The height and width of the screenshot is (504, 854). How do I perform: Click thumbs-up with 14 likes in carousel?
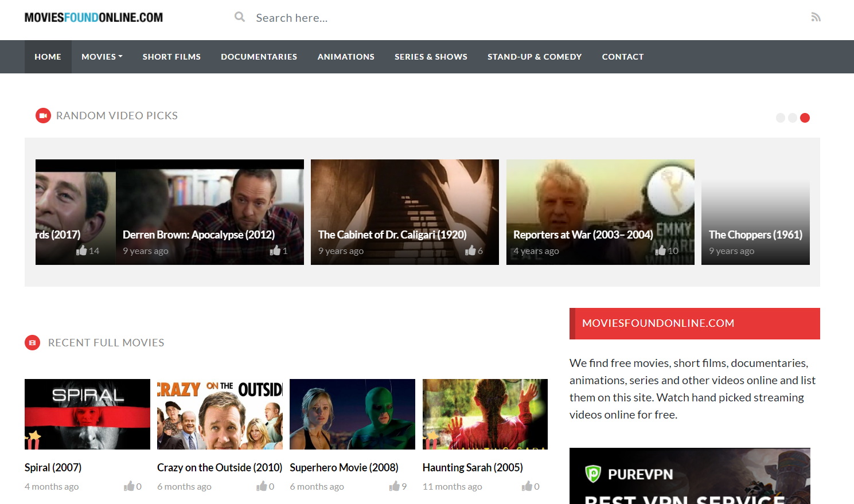[x=81, y=251]
